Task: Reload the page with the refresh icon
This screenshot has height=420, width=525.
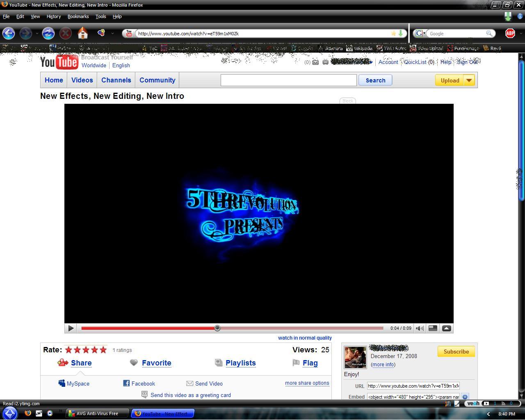Action: point(48,33)
